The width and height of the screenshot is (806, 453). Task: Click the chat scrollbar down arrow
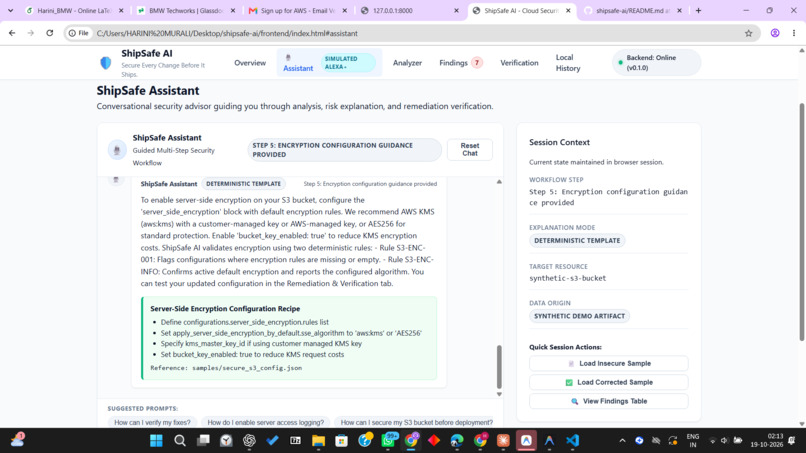pyautogui.click(x=499, y=394)
